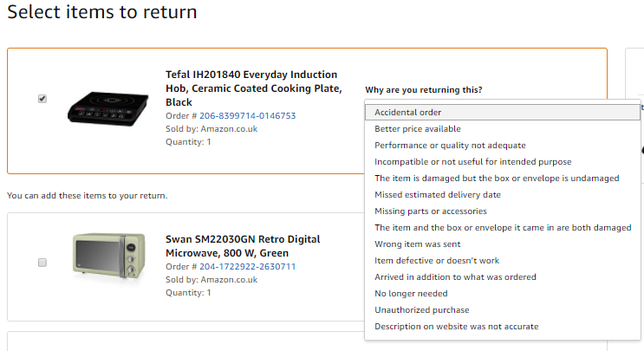Select 'The item and the box or envelope it came in are both damaged'
Screen dimensions: 644x351
coord(503,227)
